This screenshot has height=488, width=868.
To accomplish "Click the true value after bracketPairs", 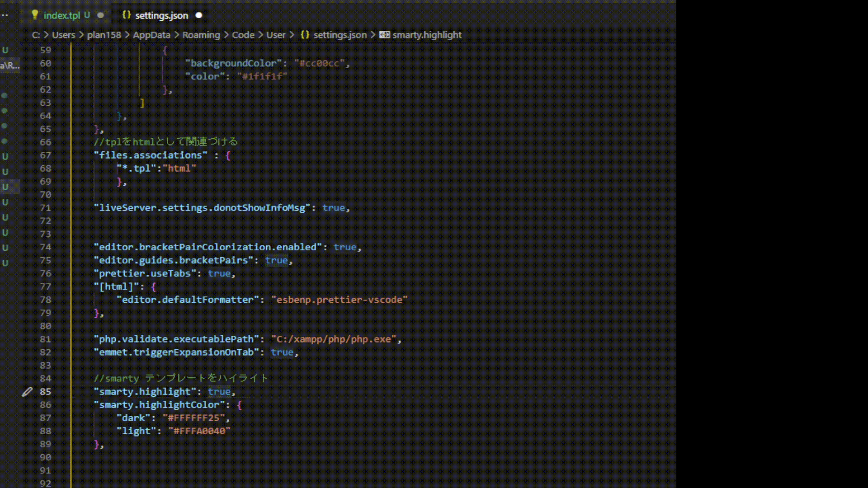I will (276, 260).
